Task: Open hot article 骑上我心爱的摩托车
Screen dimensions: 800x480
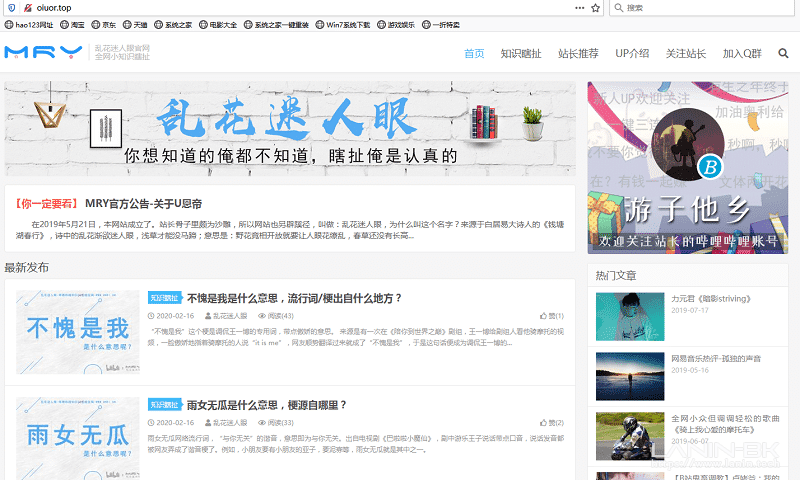Action: click(725, 424)
